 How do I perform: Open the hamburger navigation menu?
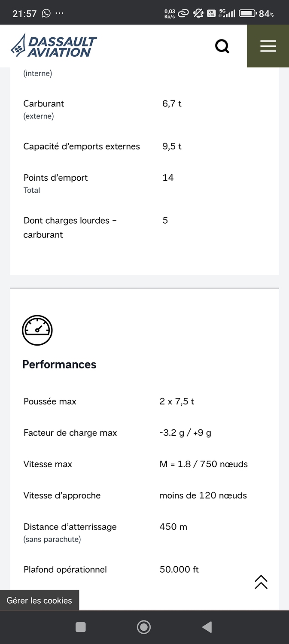(268, 46)
